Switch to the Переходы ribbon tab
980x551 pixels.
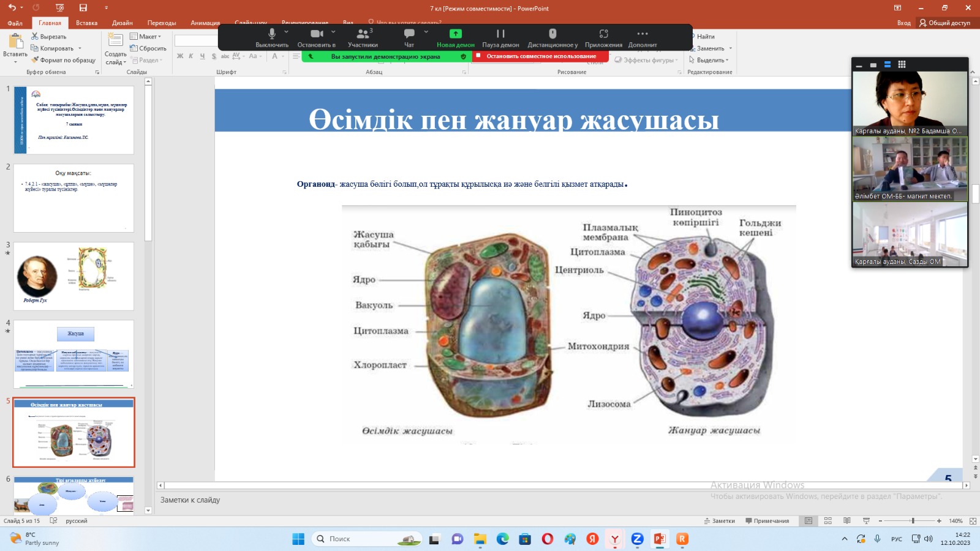point(162,23)
